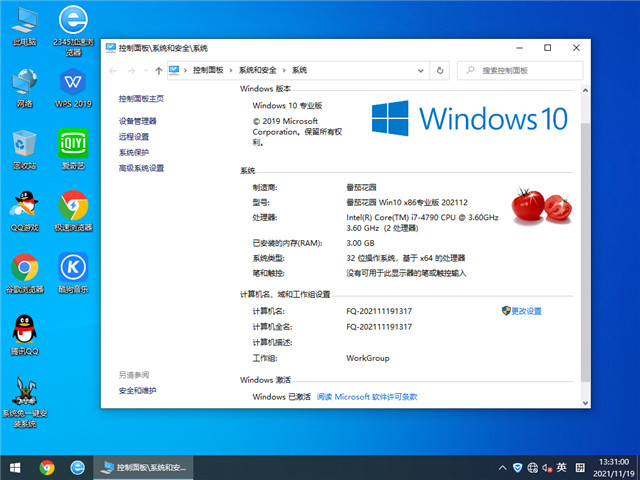Minimize the control panel window
Screen dimensions: 640x480
(519, 48)
